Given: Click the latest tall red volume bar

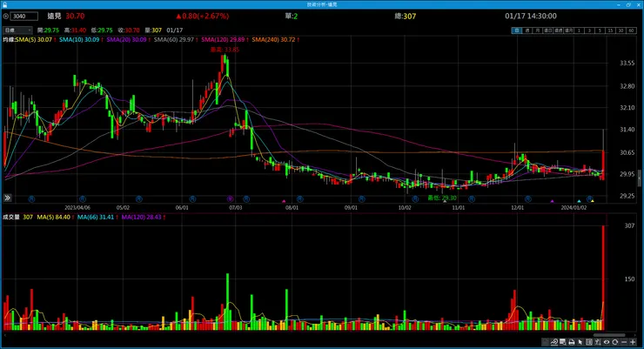Looking at the screenshot, I should 603,278.
